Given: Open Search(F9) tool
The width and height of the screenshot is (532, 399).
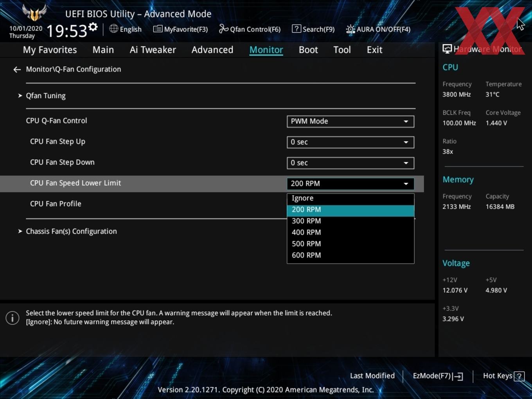Looking at the screenshot, I should (313, 29).
